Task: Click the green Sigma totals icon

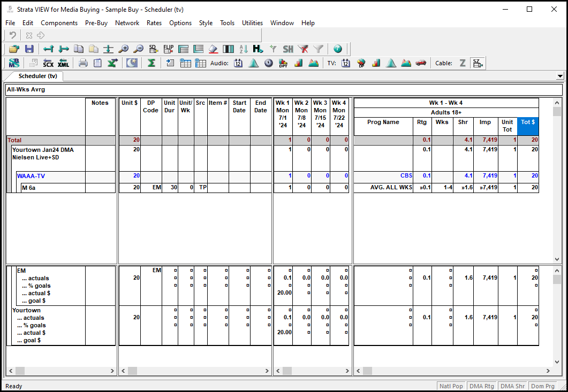Action: point(151,63)
